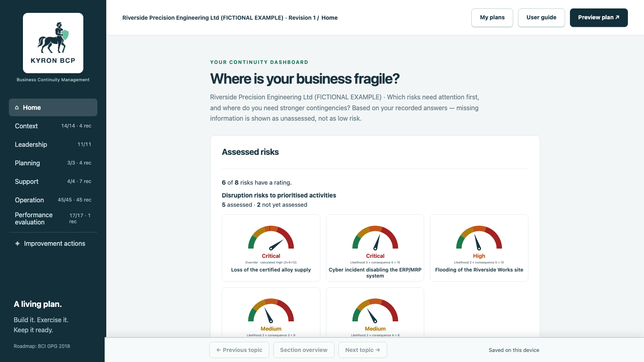The width and height of the screenshot is (644, 362).
Task: Click the My plans button
Action: click(492, 18)
